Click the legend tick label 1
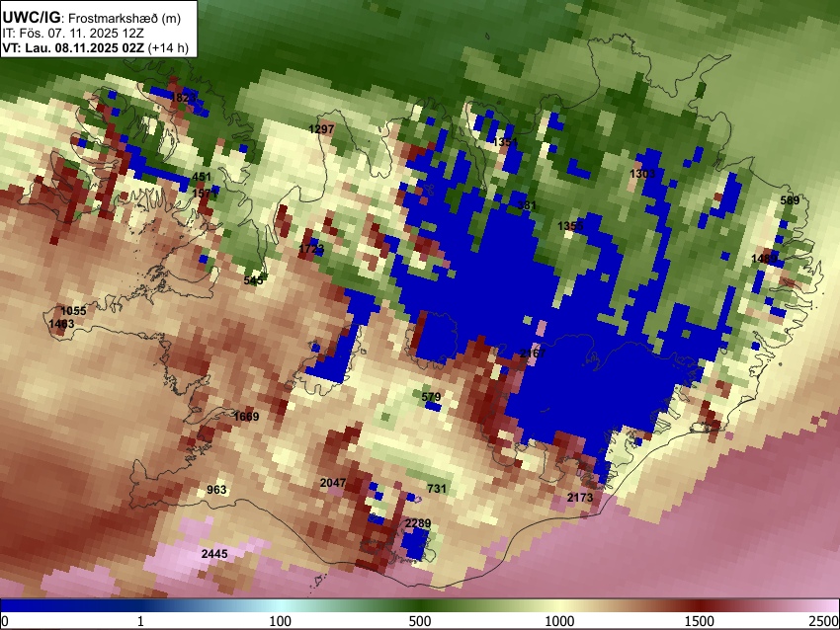 coord(140,621)
